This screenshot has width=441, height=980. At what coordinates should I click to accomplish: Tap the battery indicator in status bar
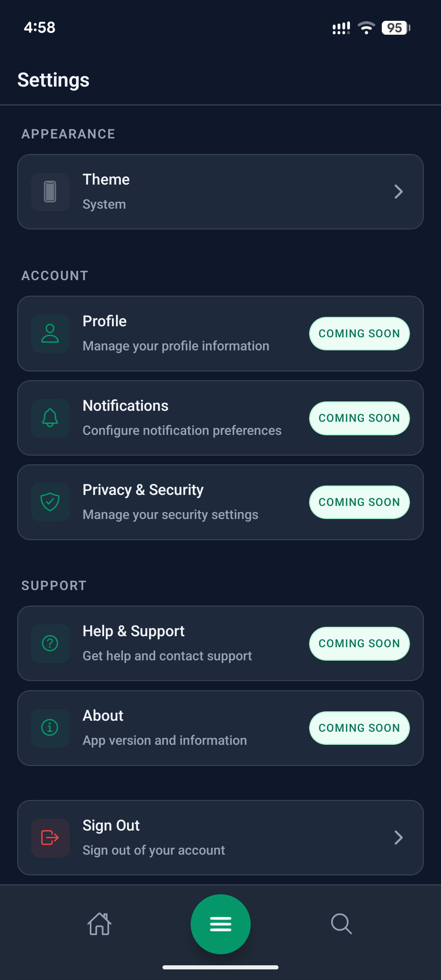(x=395, y=28)
